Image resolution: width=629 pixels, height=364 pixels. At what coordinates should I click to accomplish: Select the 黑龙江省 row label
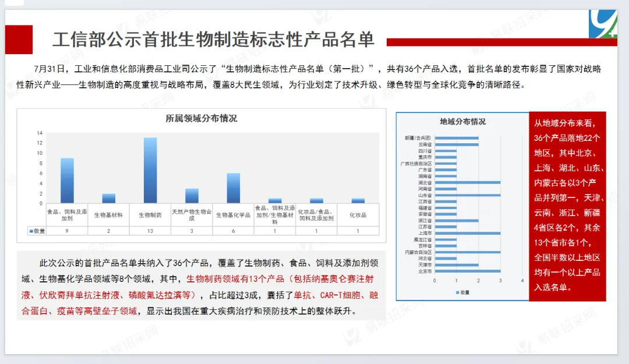tap(423, 239)
